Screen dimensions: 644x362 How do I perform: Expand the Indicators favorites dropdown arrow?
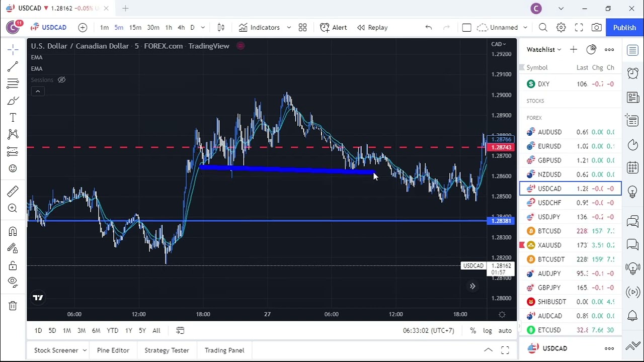coord(289,28)
